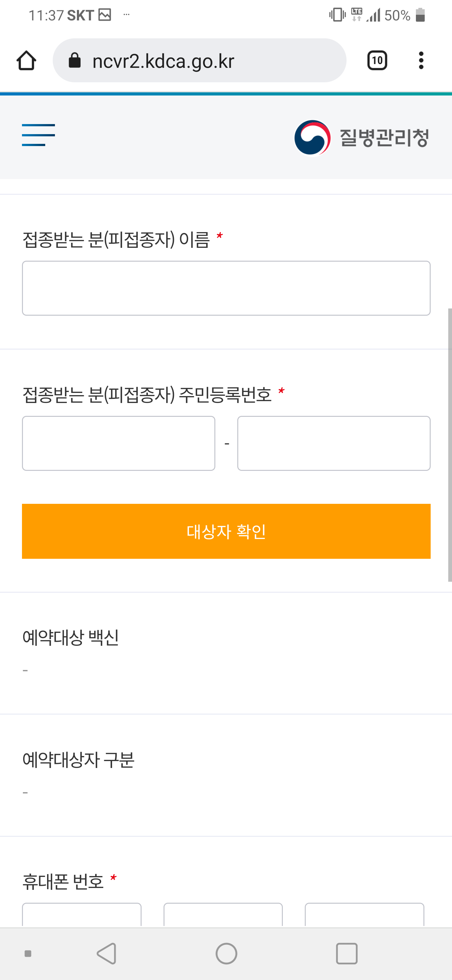The height and width of the screenshot is (980, 452).
Task: Open the browser three-dot menu
Action: [x=421, y=61]
